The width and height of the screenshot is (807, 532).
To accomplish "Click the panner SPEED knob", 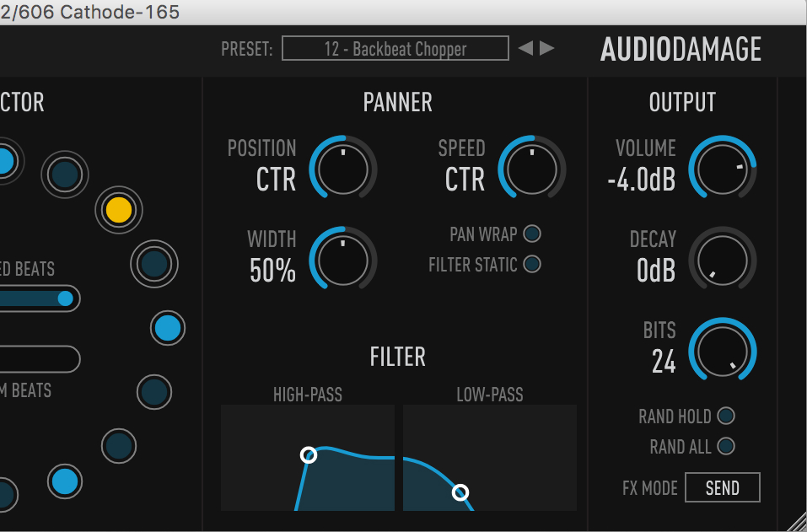I will point(531,168).
